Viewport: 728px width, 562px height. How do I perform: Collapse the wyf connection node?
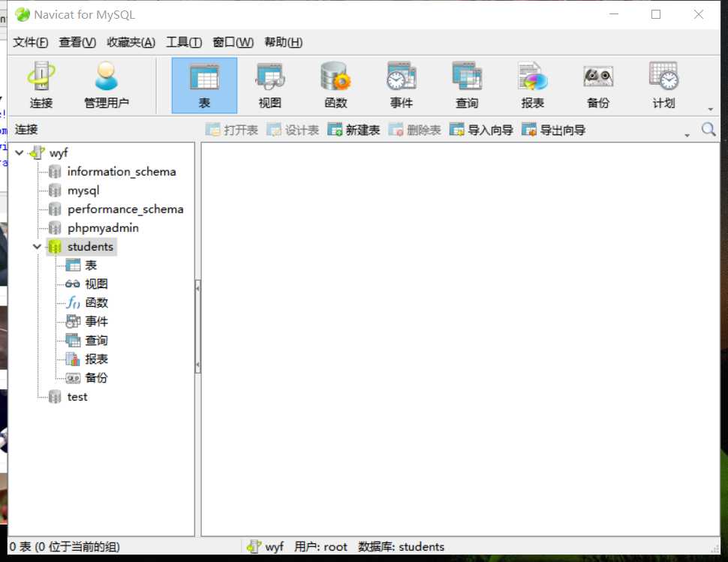coord(20,152)
